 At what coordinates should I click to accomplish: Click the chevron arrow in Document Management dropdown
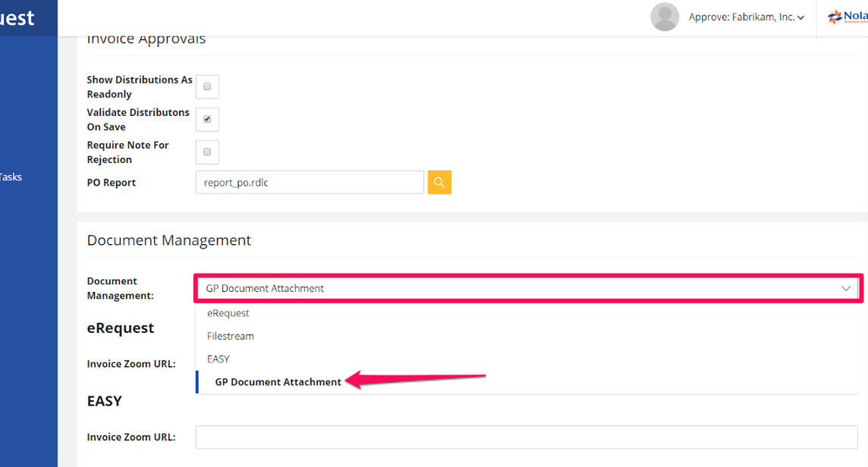click(x=845, y=289)
